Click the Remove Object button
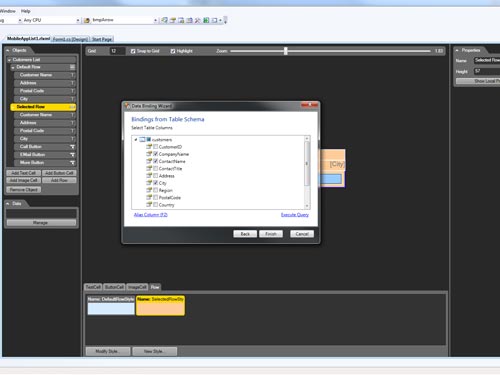Image resolution: width=500 pixels, height=375 pixels. click(x=24, y=190)
